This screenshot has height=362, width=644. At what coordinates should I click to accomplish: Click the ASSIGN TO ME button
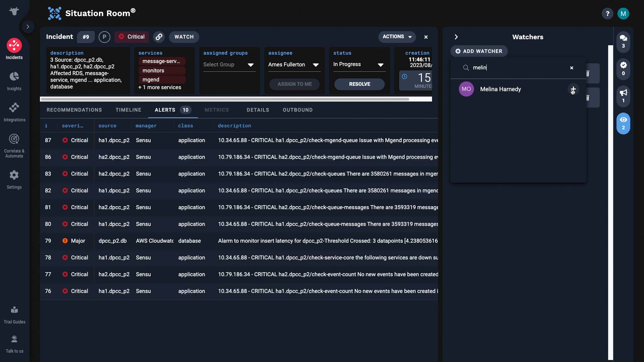click(x=294, y=84)
